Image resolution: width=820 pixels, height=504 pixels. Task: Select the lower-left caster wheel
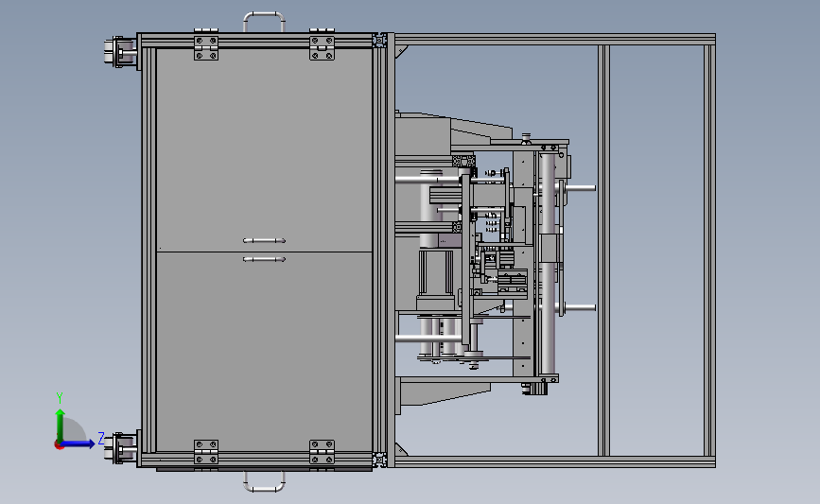tap(120, 448)
